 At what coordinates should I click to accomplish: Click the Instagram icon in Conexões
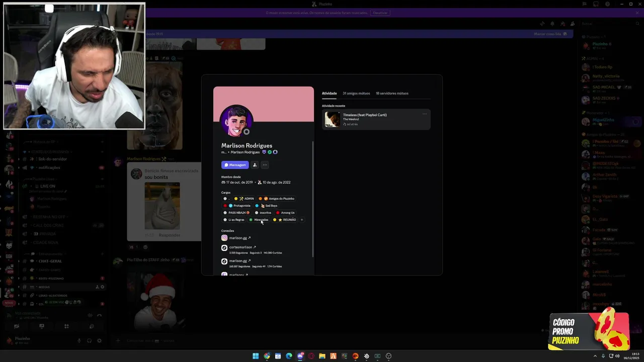click(224, 238)
